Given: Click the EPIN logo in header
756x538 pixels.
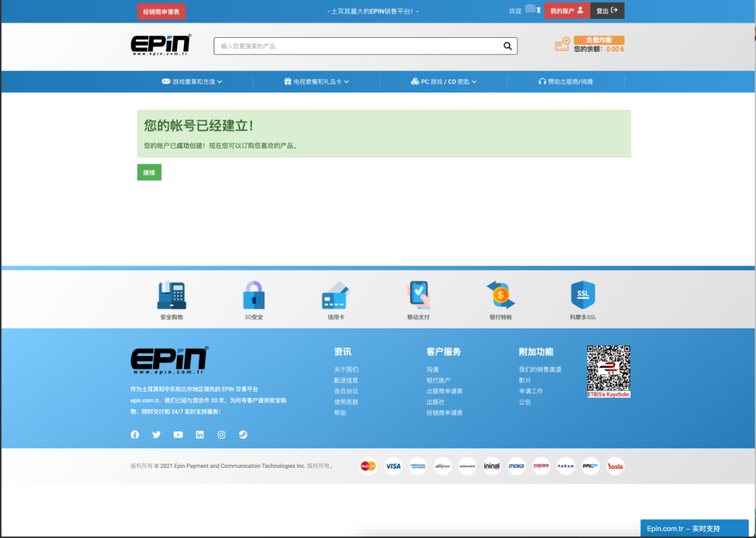Looking at the screenshot, I should point(161,45).
